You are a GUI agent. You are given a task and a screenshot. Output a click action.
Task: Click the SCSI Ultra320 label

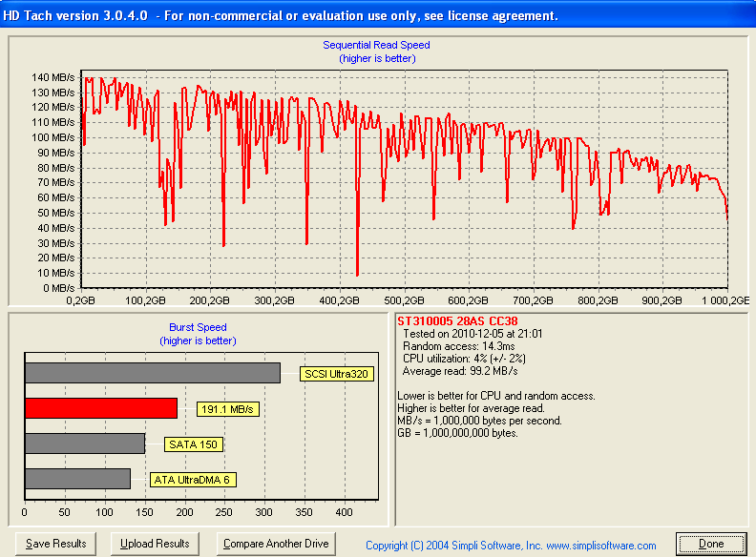337,374
